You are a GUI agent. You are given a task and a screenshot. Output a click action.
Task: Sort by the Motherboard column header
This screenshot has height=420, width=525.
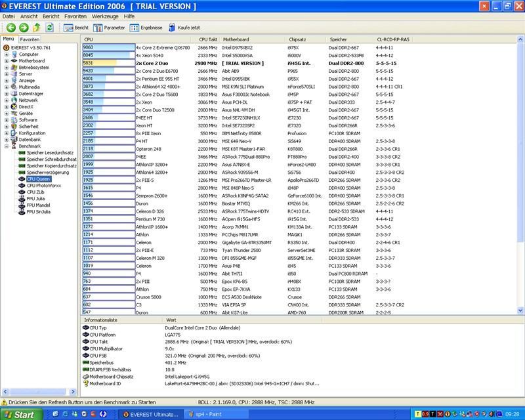tap(253, 39)
